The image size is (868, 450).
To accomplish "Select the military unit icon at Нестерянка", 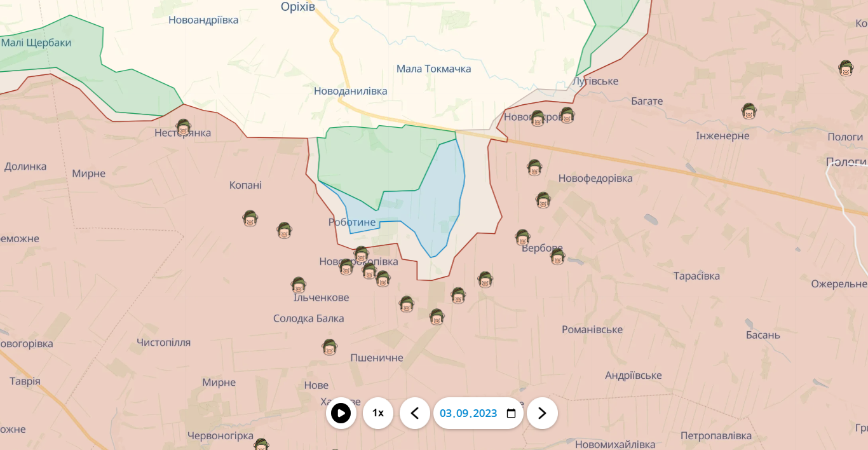I will 184,127.
